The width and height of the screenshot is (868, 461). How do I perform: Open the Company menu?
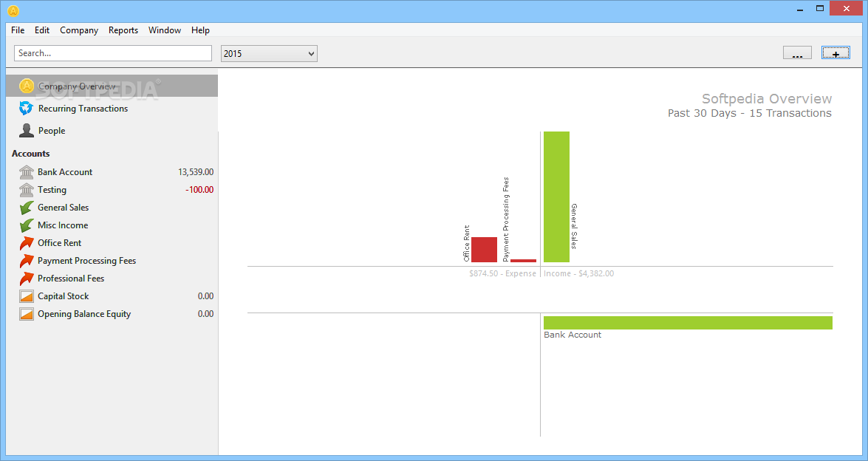79,30
